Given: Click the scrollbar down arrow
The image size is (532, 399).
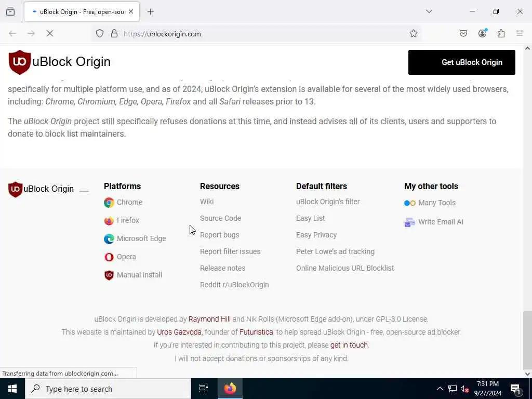Looking at the screenshot, I should [527, 374].
